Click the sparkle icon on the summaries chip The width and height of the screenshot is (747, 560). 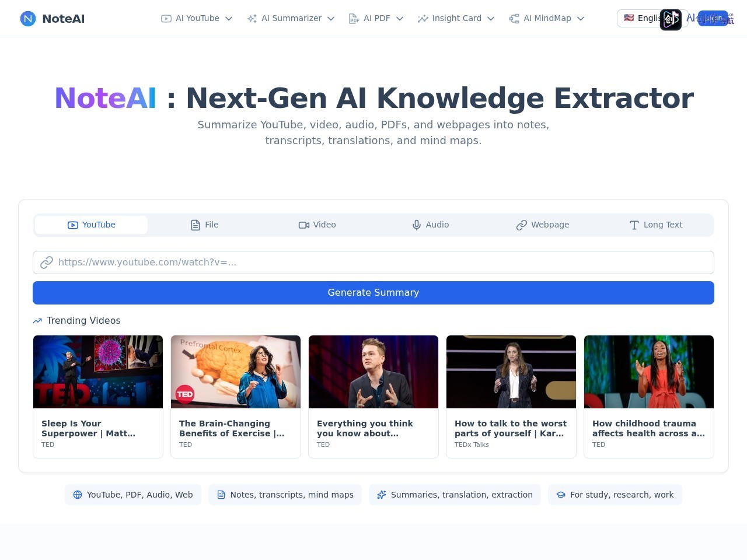tap(382, 495)
